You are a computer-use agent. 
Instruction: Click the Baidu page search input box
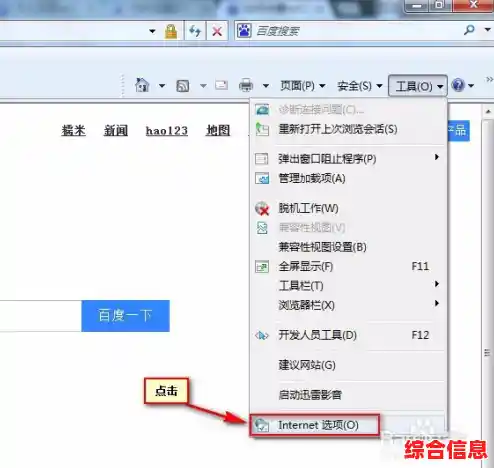pos(40,316)
